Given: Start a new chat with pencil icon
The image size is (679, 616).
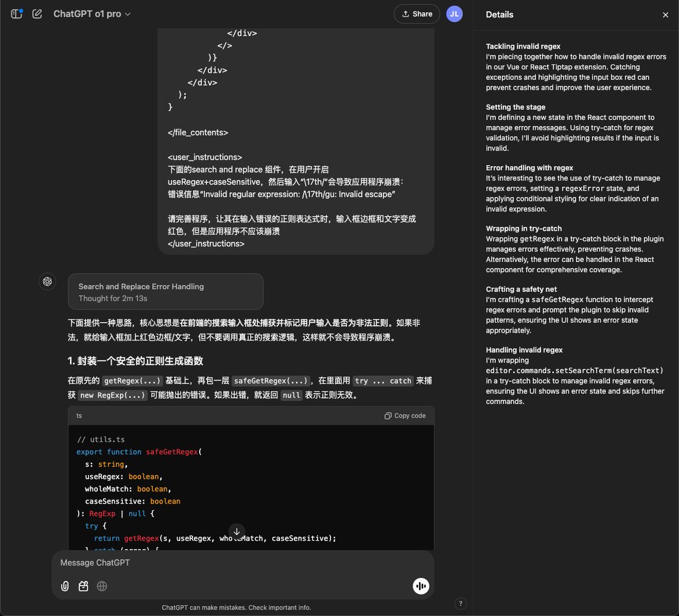Looking at the screenshot, I should [37, 14].
